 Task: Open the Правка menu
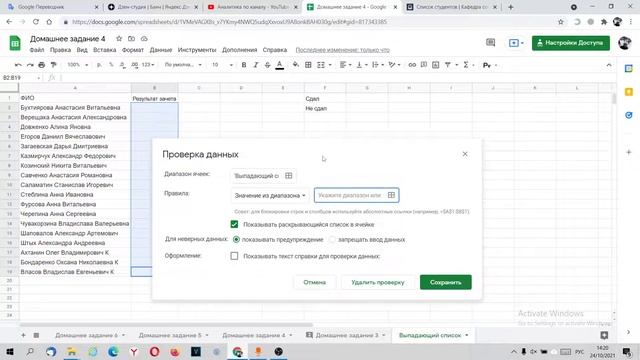coord(60,50)
